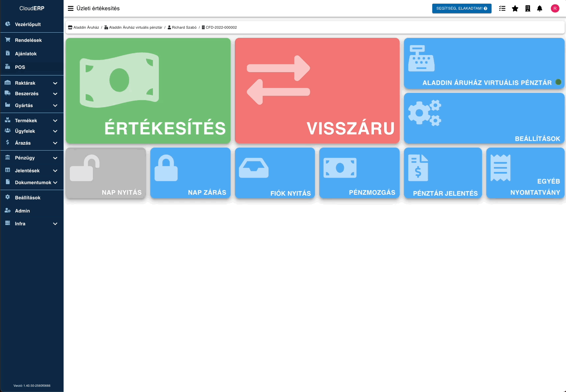Expand the Jelentések sidebar menu
This screenshot has width=566, height=392.
click(x=32, y=171)
